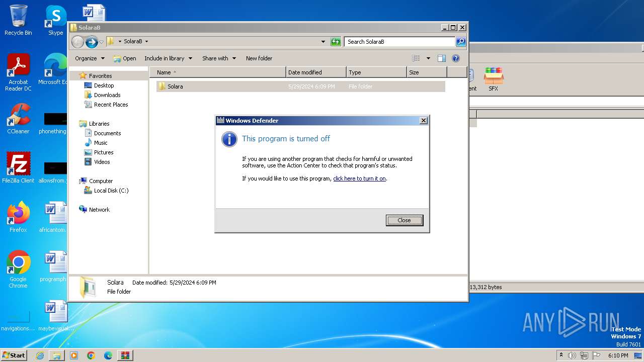Screen dimensions: 644x362
Task: Sort by the Date modified column header
Action: tap(316, 72)
